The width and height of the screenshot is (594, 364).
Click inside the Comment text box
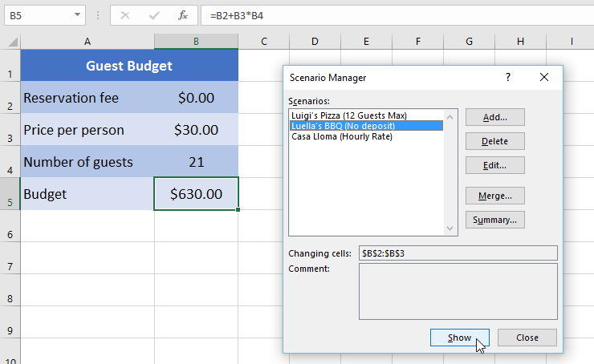(458, 291)
